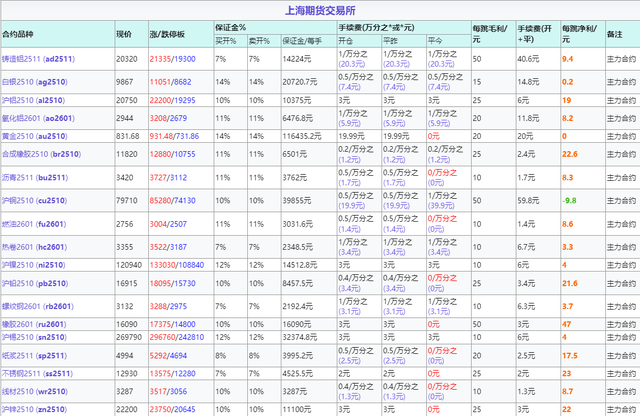Click the 保证金/每手 sub-header
This screenshot has width=640, height=416.
(302, 41)
